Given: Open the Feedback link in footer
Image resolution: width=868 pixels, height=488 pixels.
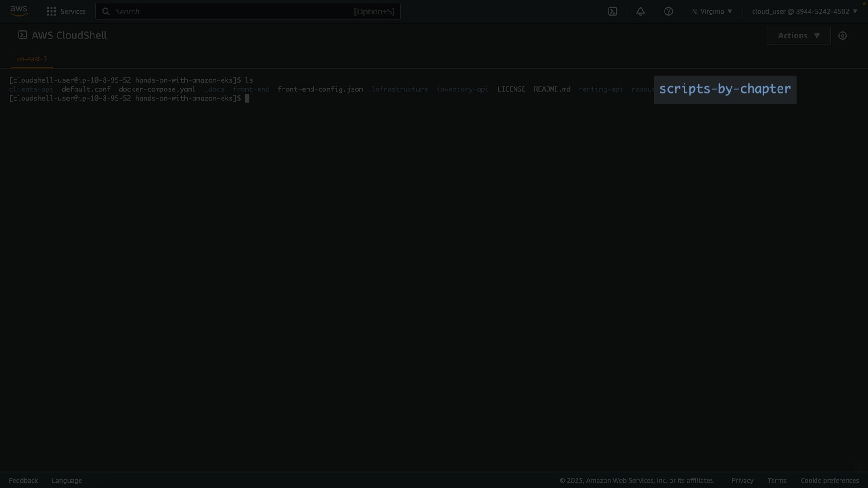Looking at the screenshot, I should click(24, 480).
